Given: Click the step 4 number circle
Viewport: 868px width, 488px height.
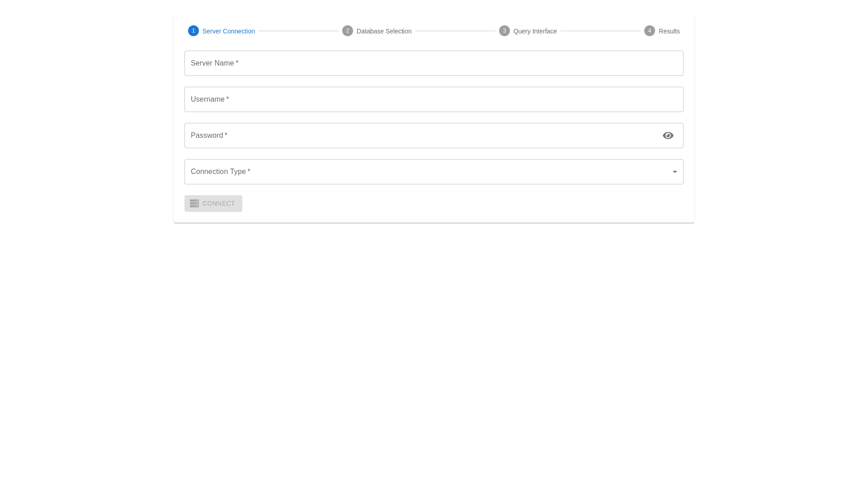Looking at the screenshot, I should pos(650,31).
